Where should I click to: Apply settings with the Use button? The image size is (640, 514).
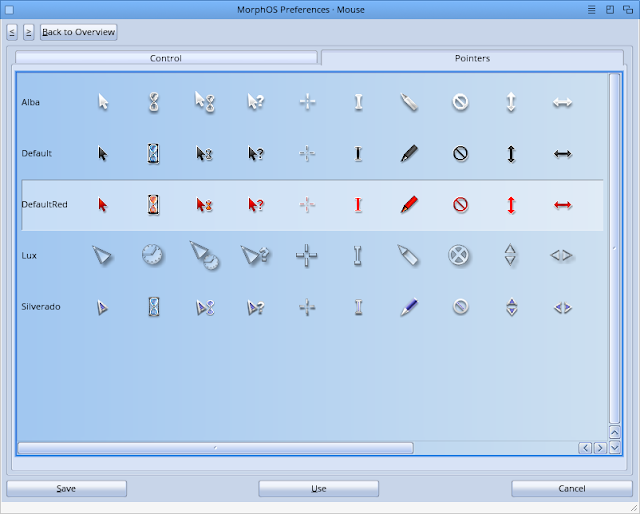318,489
